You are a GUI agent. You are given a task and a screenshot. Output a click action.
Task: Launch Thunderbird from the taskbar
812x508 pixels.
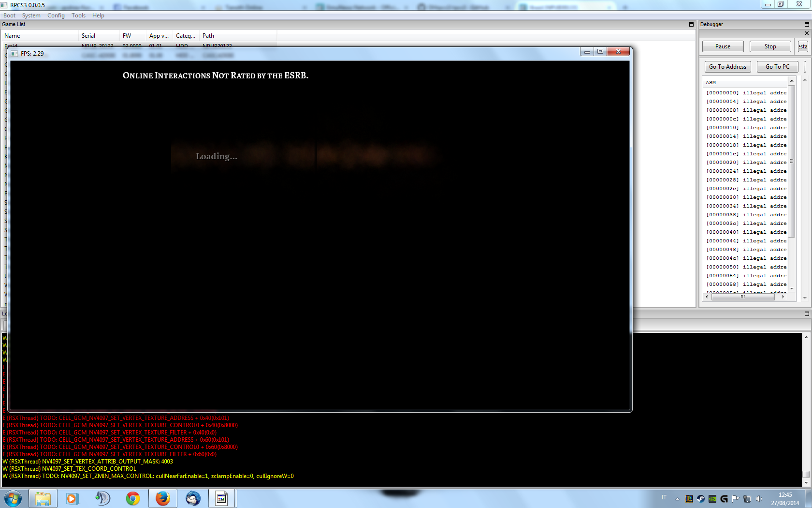point(193,498)
